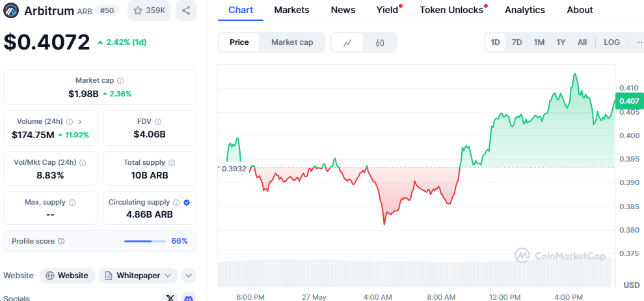Open the About tab
Viewport: 644px width, 301px height.
pos(580,10)
